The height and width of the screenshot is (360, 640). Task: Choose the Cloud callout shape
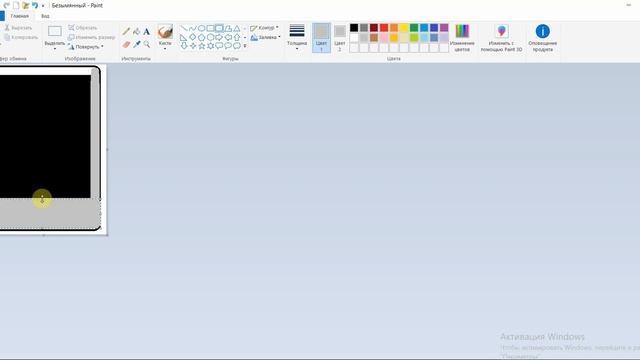click(x=237, y=46)
